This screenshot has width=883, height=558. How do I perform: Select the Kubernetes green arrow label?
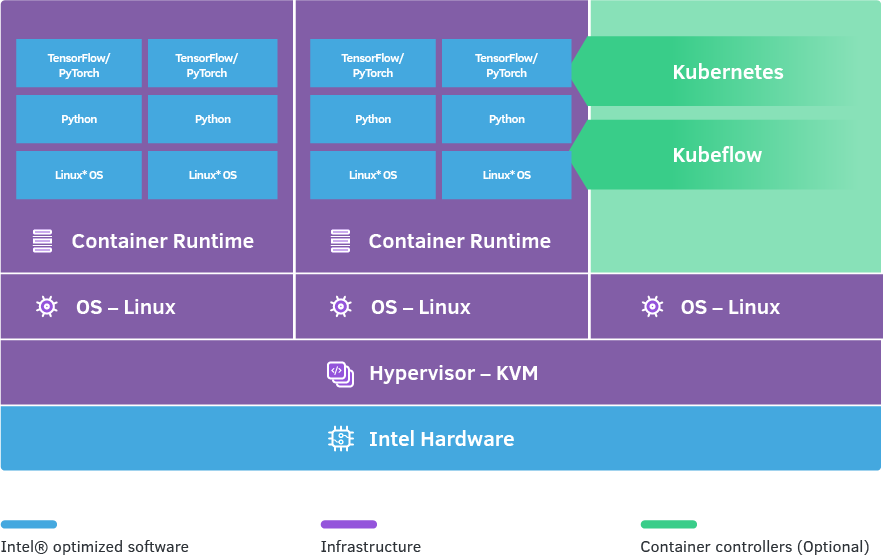728,72
